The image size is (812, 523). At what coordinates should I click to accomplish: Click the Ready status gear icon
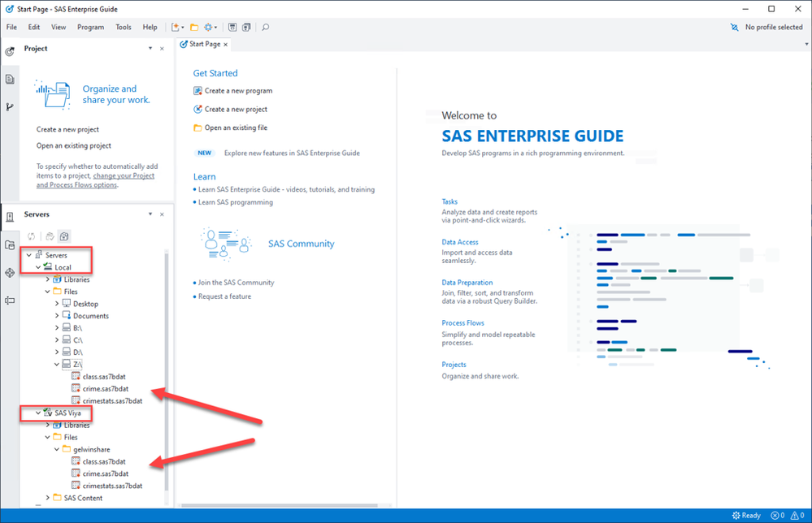coord(736,515)
